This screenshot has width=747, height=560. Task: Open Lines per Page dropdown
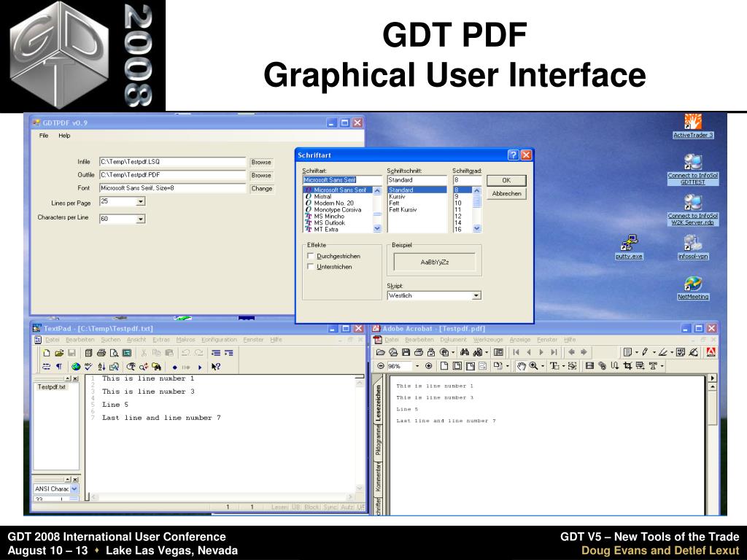141,202
